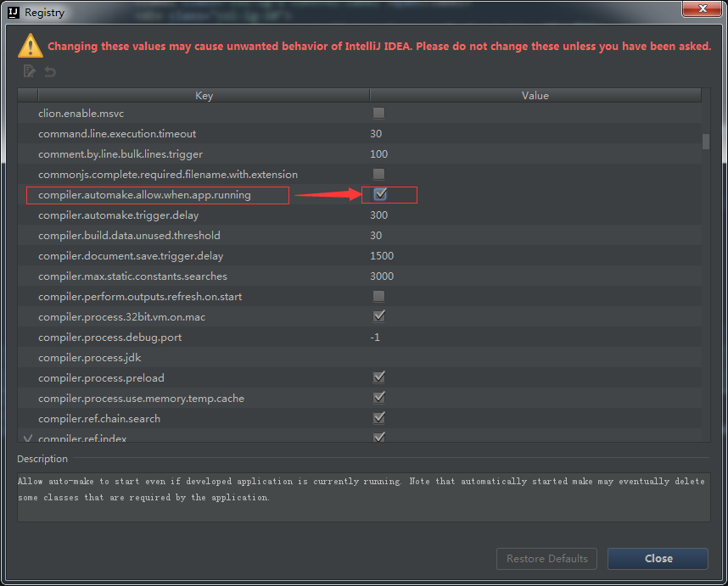Click value 30 of command.line.execution.timeout

coord(376,134)
